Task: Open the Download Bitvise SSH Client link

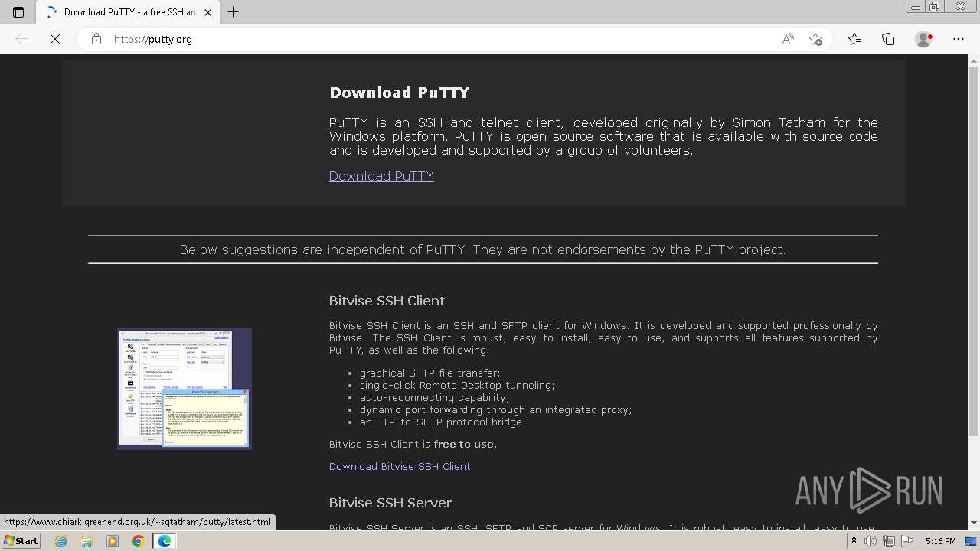Action: pos(400,466)
